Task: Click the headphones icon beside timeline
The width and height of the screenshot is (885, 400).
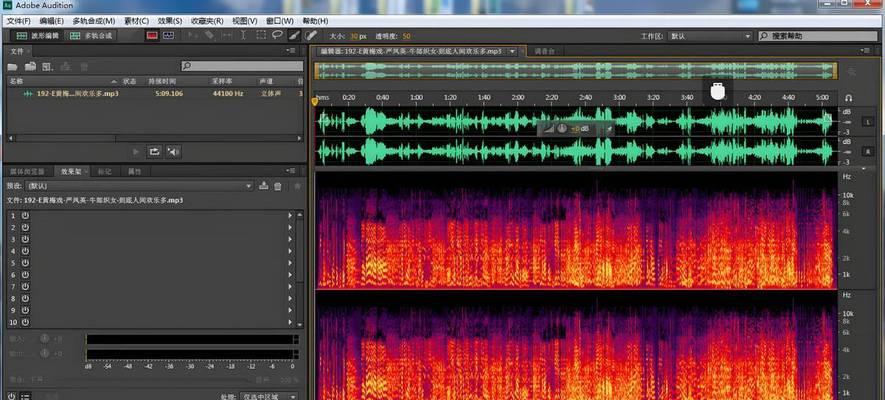Action: click(848, 98)
